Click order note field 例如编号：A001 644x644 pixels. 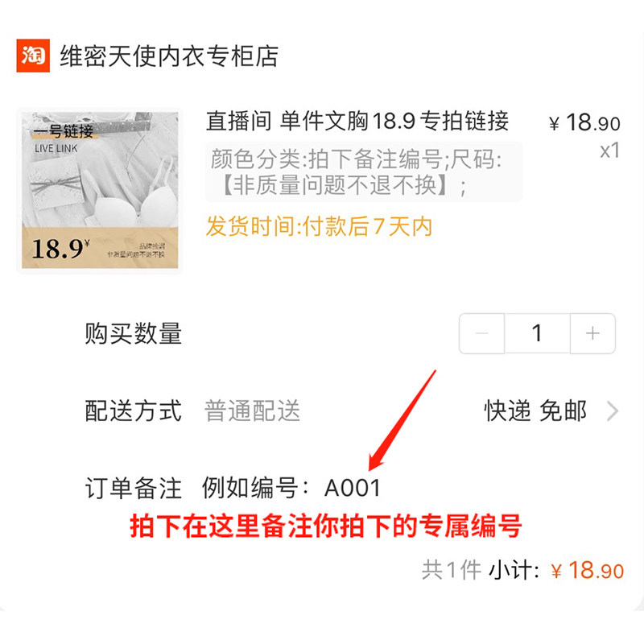(x=291, y=488)
